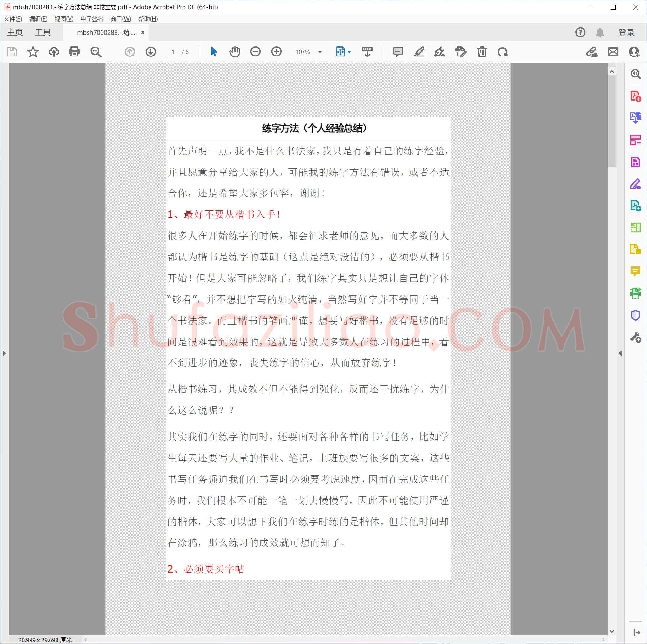Add the document to starred with star icon
The image size is (647, 644).
coord(33,52)
